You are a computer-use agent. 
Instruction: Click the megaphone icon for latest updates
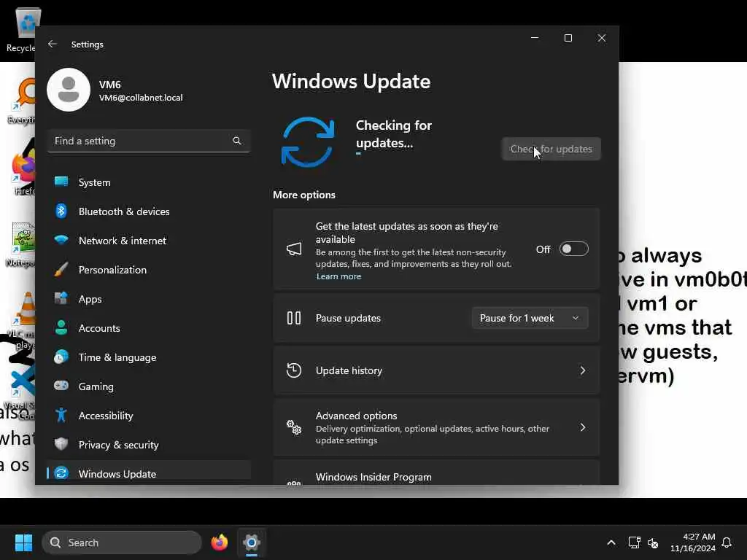294,249
